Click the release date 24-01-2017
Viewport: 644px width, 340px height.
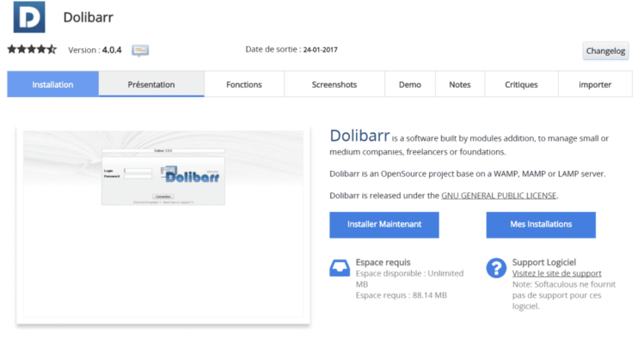click(321, 50)
